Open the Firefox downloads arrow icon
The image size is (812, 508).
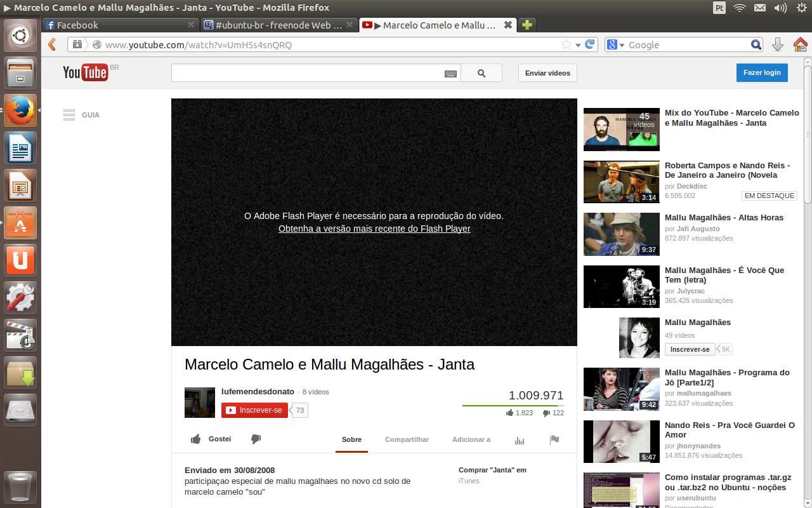[778, 44]
